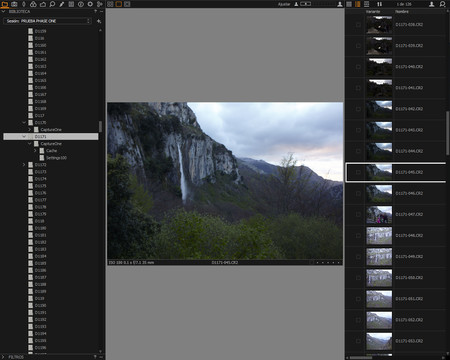
Task: Collapse the Biblioteca panel chevron
Action: (x=3, y=11)
